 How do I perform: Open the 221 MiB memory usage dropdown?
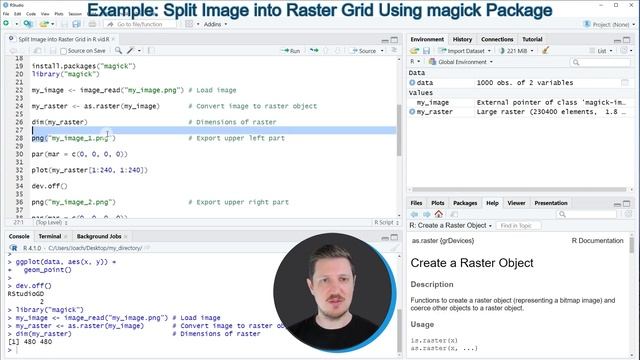tap(516, 51)
